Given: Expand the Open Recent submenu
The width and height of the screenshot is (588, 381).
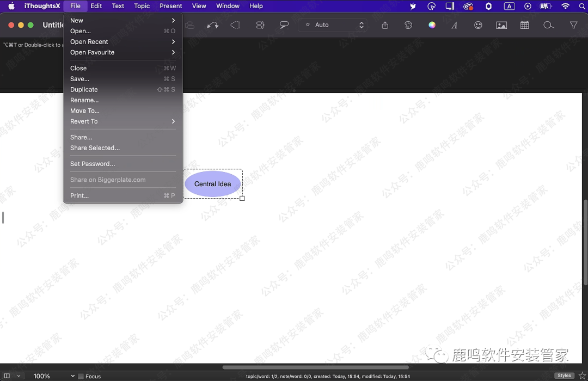Looking at the screenshot, I should point(122,42).
